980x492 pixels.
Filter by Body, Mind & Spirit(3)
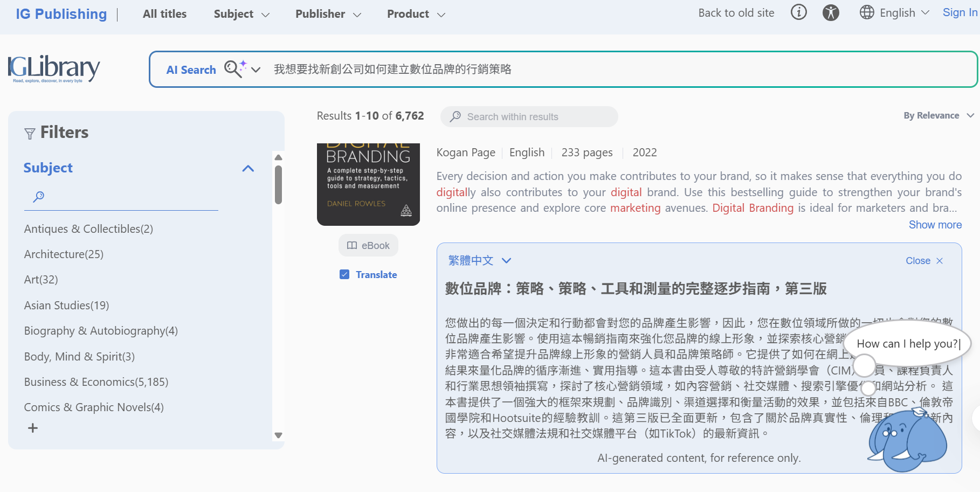79,357
